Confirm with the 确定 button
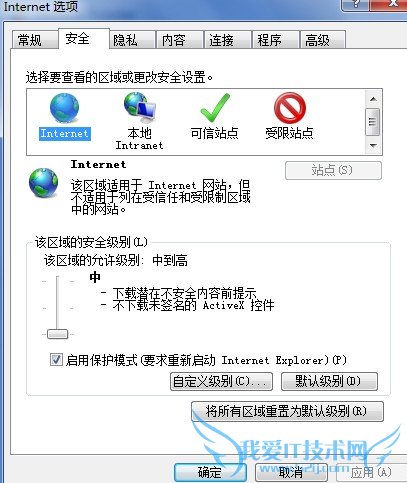Viewport: 407px width, 483px height. (210, 472)
